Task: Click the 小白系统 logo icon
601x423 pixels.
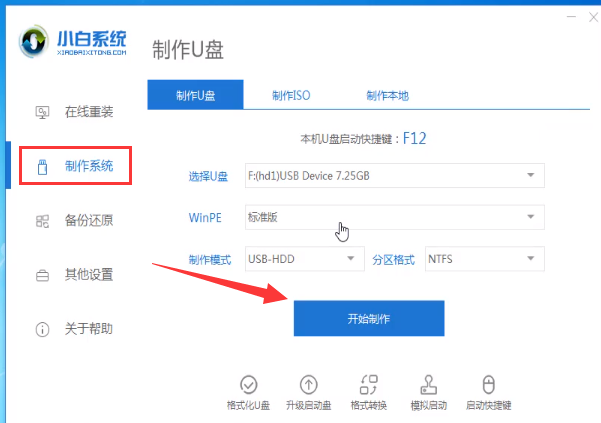Action: [34, 42]
